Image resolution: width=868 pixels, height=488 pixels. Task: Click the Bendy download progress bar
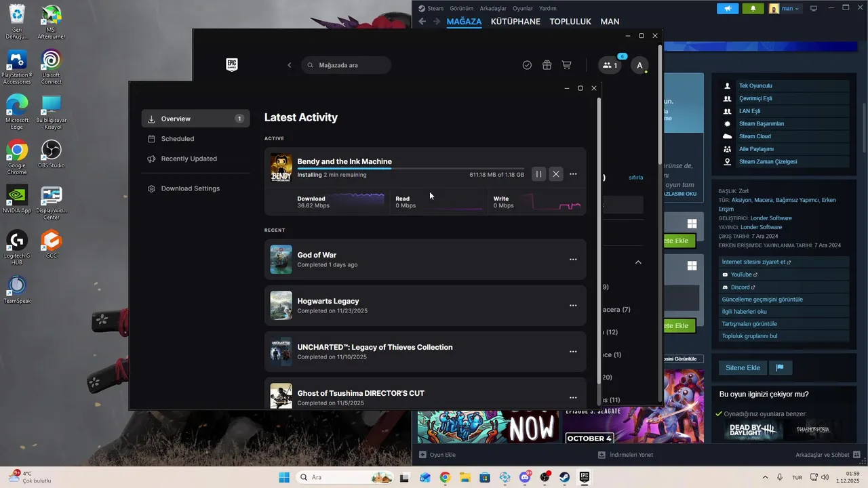[411, 168]
